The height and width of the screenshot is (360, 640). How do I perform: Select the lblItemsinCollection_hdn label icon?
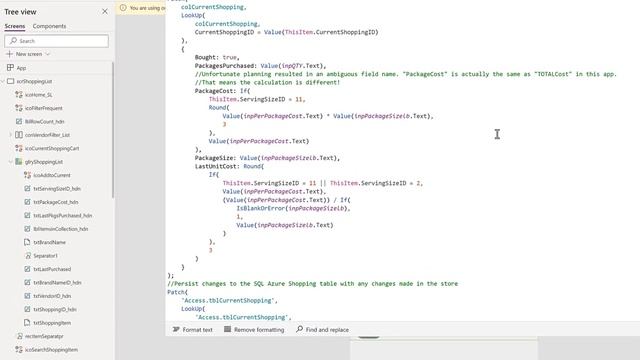(x=27, y=229)
